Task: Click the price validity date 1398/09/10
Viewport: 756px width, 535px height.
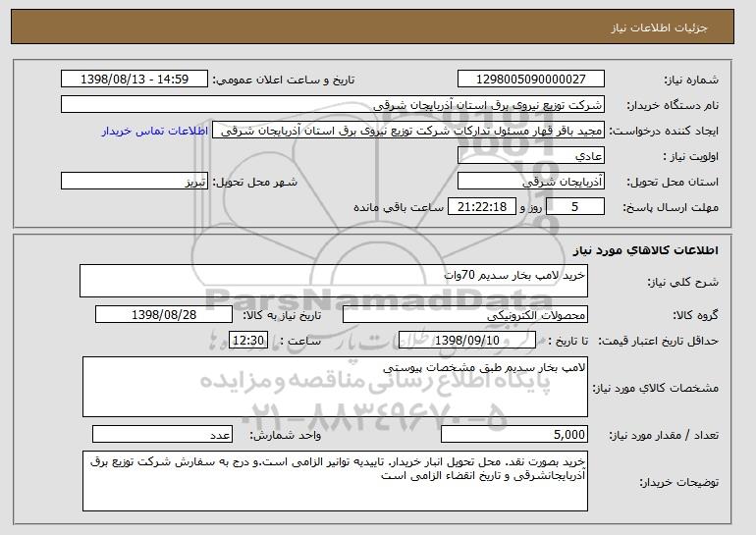Action: coord(467,341)
